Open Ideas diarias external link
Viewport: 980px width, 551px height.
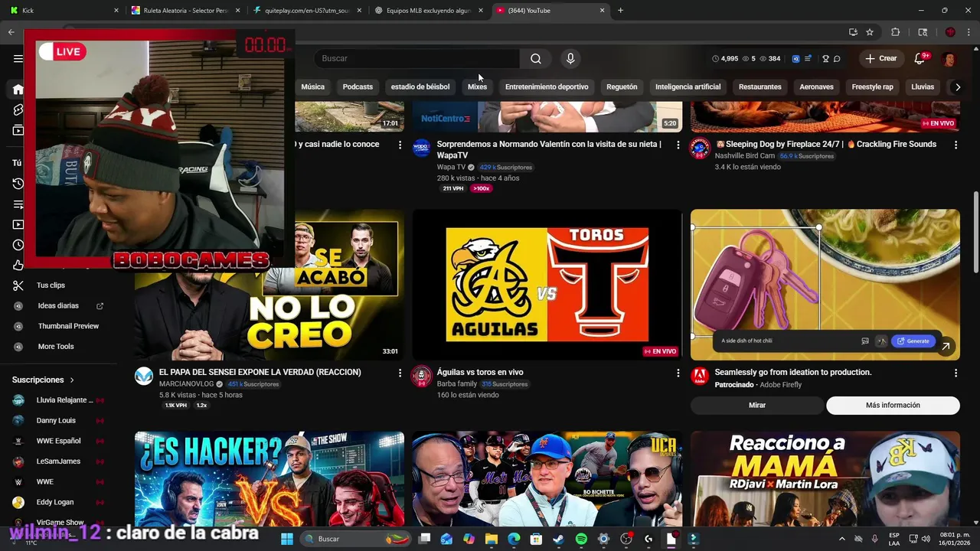(x=100, y=306)
